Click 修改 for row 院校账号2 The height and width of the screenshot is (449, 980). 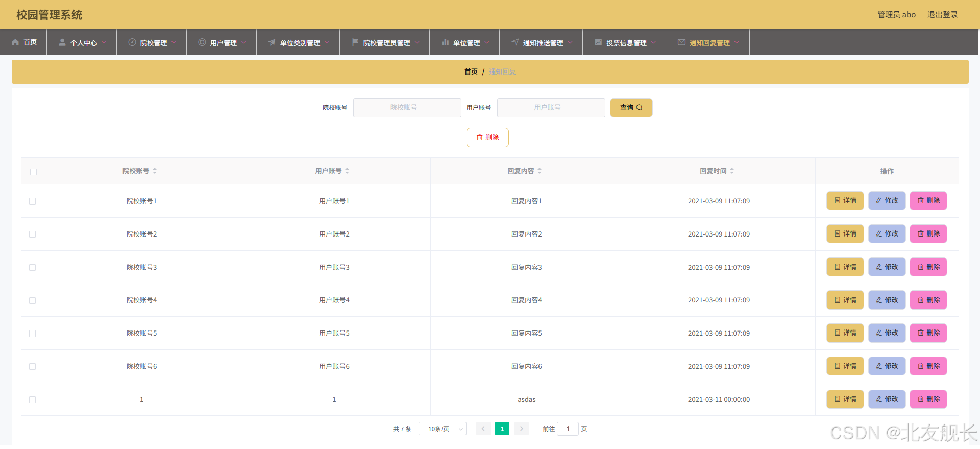887,234
